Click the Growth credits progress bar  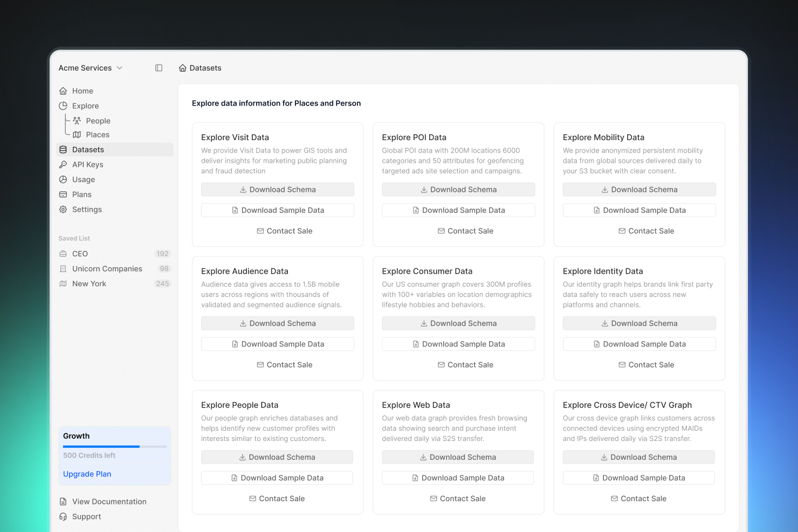point(115,446)
